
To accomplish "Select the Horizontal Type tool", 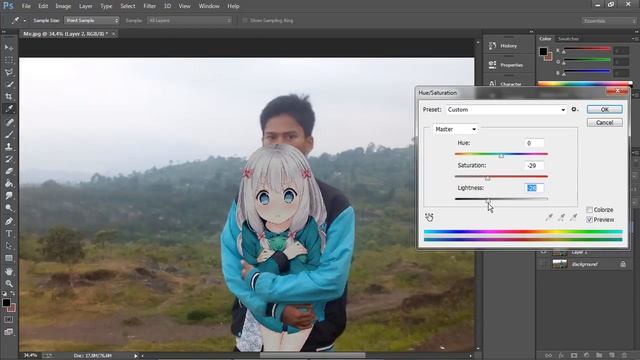I will [9, 233].
